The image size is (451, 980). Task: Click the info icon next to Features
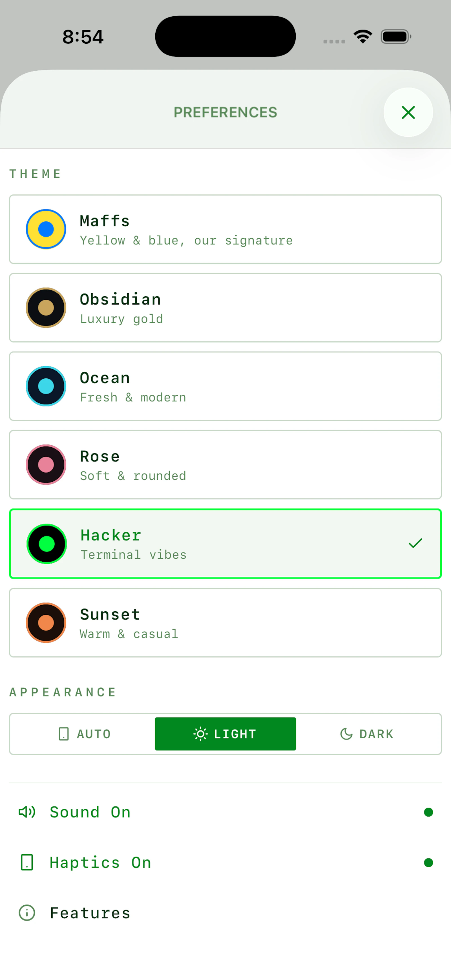pyautogui.click(x=27, y=913)
